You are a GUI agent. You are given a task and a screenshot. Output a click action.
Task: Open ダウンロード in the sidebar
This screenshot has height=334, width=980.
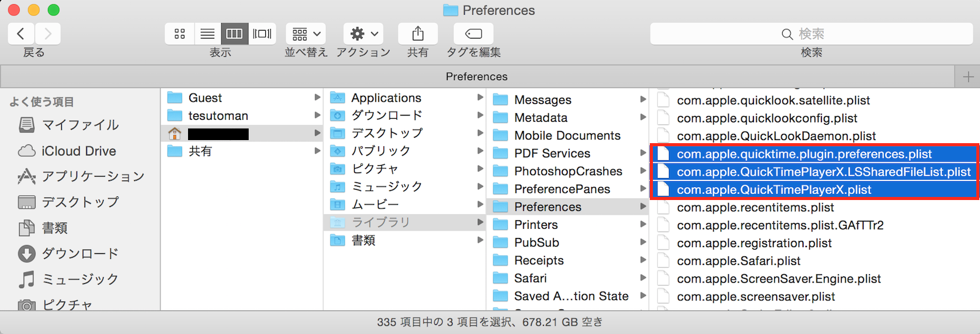click(x=80, y=253)
